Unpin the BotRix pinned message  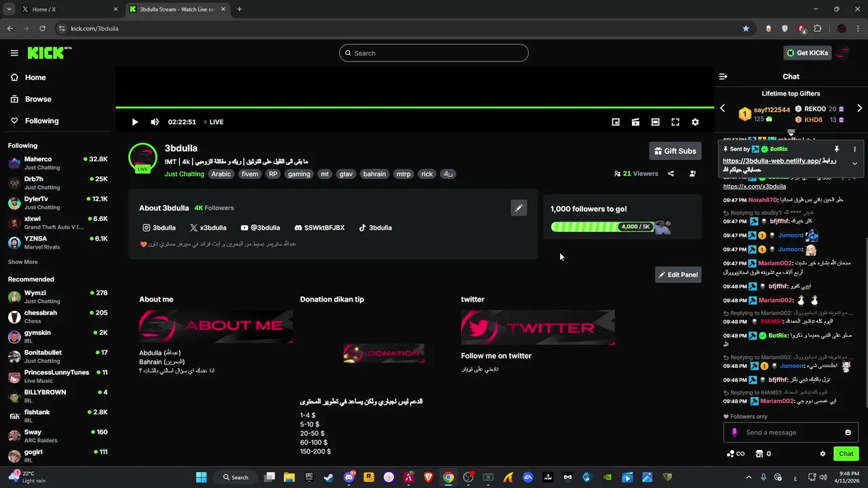837,149
